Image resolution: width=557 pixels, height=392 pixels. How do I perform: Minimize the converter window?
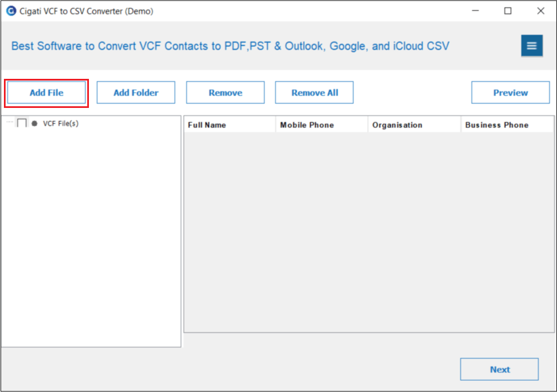tap(475, 11)
